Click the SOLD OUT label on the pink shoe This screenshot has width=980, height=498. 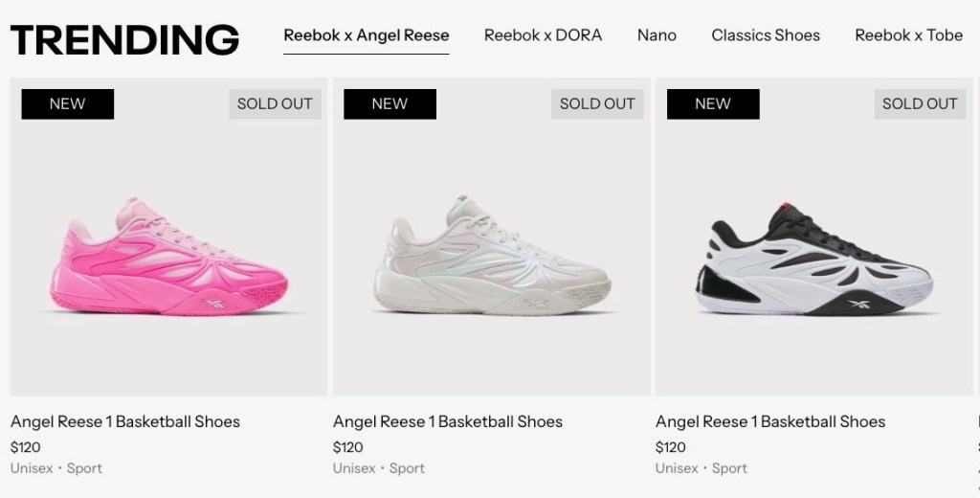[x=275, y=103]
